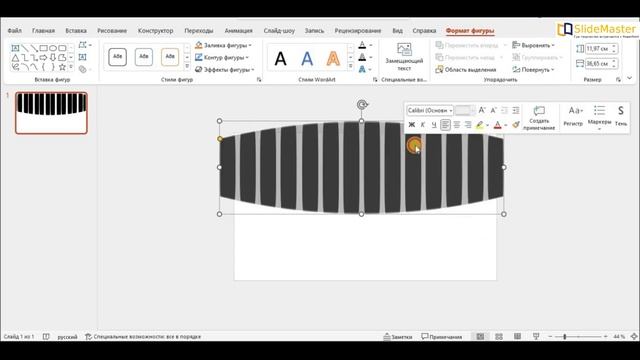Switch to the Переходы tab

[199, 31]
